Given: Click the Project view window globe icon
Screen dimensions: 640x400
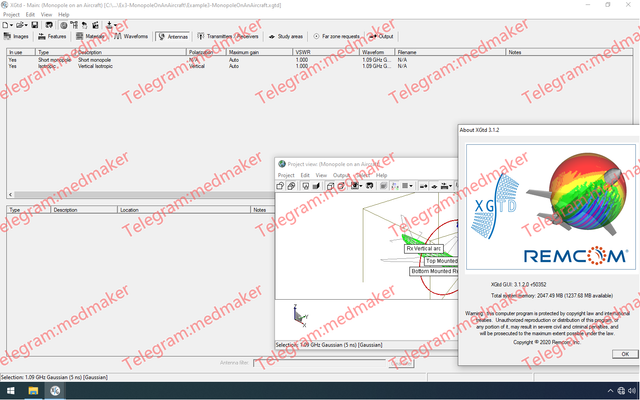Looking at the screenshot, I should tap(282, 164).
